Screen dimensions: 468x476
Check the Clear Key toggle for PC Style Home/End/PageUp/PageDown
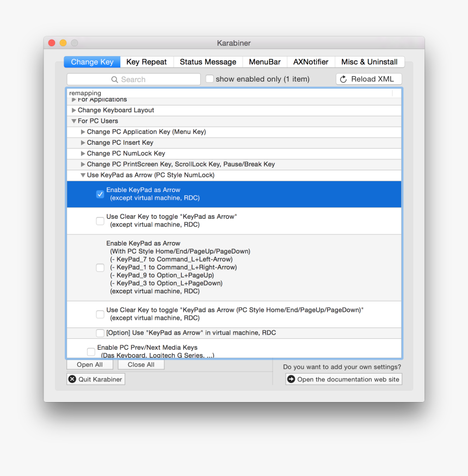(100, 314)
